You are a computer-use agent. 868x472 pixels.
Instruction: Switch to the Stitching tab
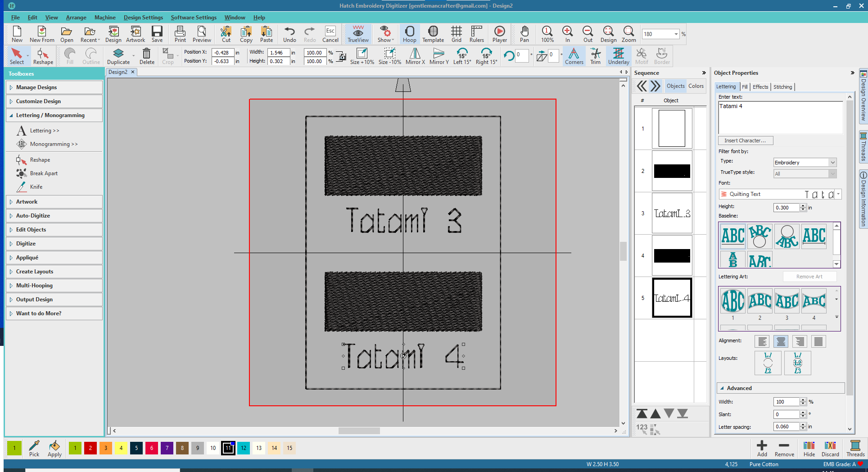point(782,87)
